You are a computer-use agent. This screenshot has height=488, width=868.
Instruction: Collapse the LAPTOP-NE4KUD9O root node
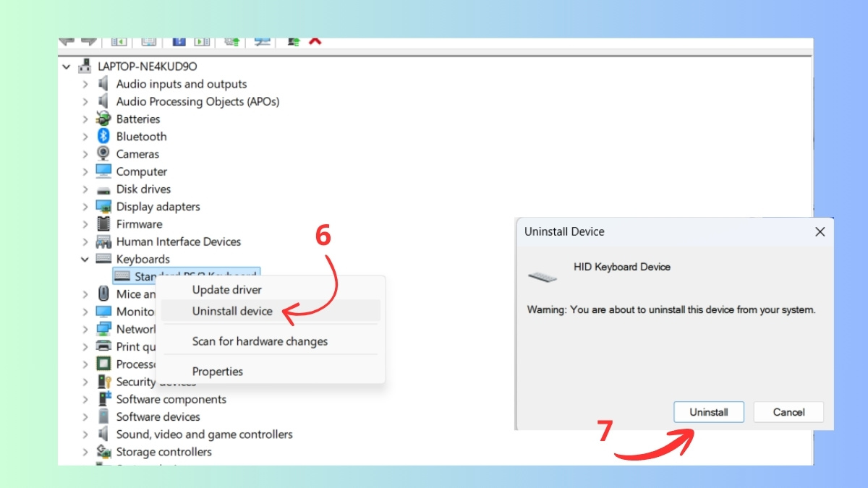[67, 67]
